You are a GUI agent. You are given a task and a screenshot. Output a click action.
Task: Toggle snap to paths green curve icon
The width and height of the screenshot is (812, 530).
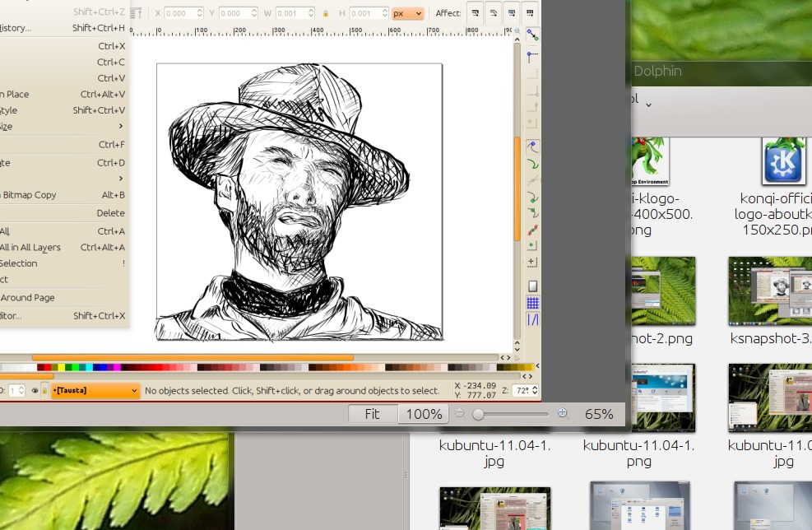532,165
